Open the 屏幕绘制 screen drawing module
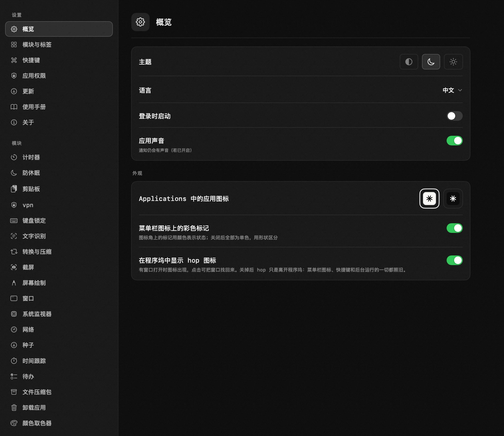Image resolution: width=504 pixels, height=436 pixels. tap(59, 283)
